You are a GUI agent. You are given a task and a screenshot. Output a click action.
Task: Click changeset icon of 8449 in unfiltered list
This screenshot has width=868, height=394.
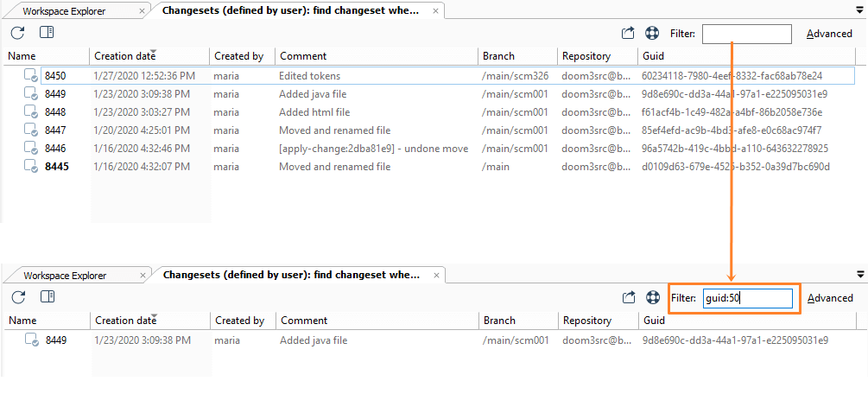pos(31,93)
